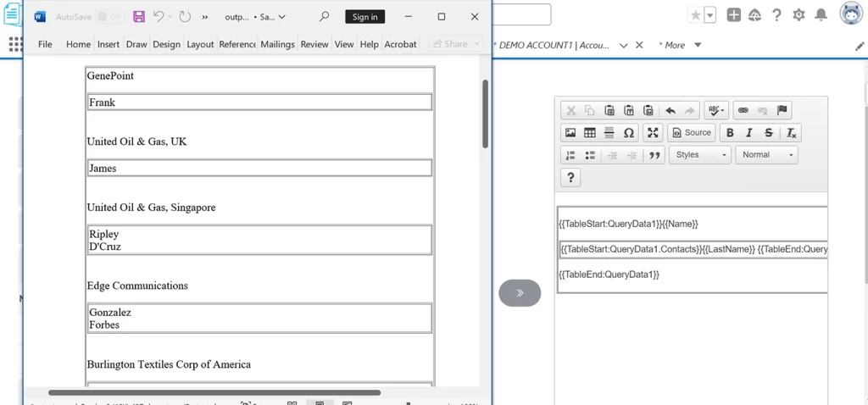The height and width of the screenshot is (405, 868).
Task: Open the DEMO ACCOUNT1 tab dropdown chevron
Action: click(623, 46)
